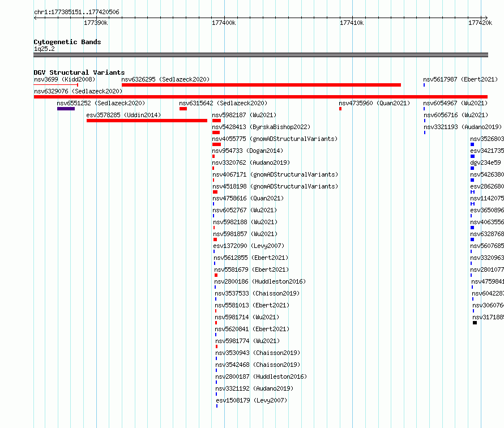Viewport: 504px width, 428px height.
Task: Open nsv4067171 (gnomADStructuralVariants) label
Action: [275, 174]
